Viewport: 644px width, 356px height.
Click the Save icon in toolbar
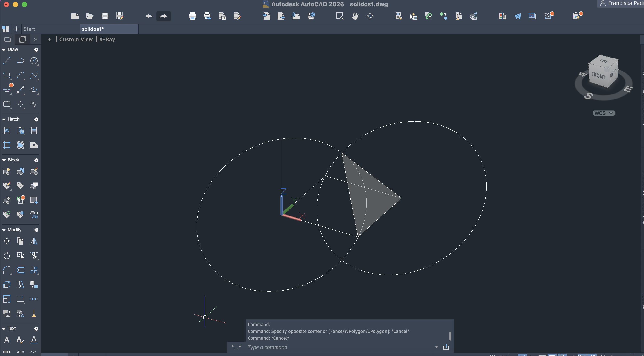pyautogui.click(x=105, y=16)
